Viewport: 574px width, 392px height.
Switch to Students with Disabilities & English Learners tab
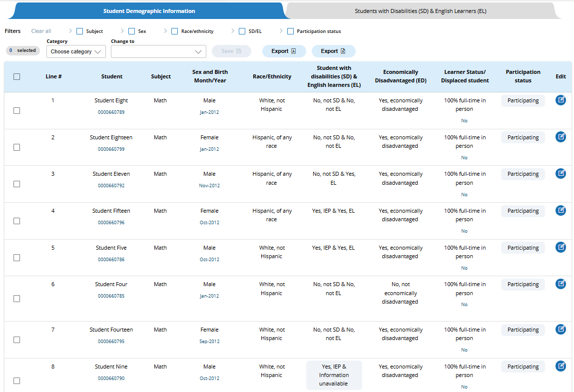(420, 11)
